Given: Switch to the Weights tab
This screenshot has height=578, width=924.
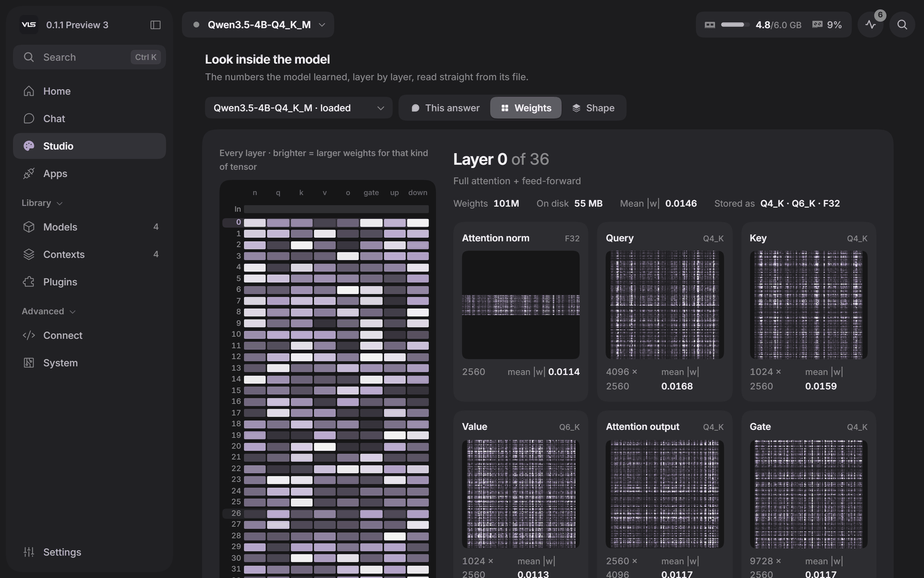Looking at the screenshot, I should pos(526,108).
